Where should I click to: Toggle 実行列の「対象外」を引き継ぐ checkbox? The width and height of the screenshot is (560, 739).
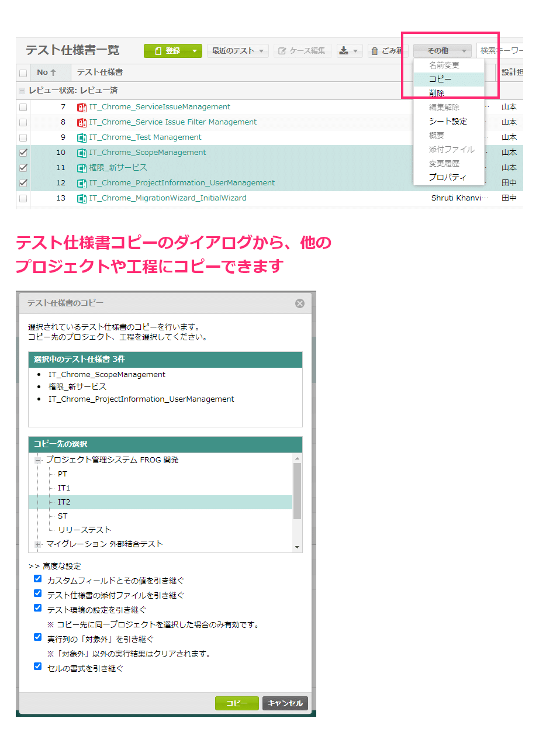click(37, 637)
